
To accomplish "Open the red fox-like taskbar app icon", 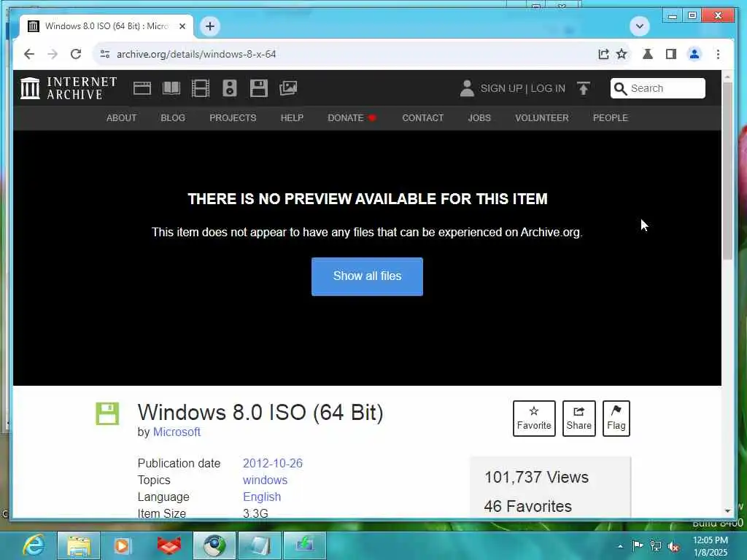I will pos(169,545).
